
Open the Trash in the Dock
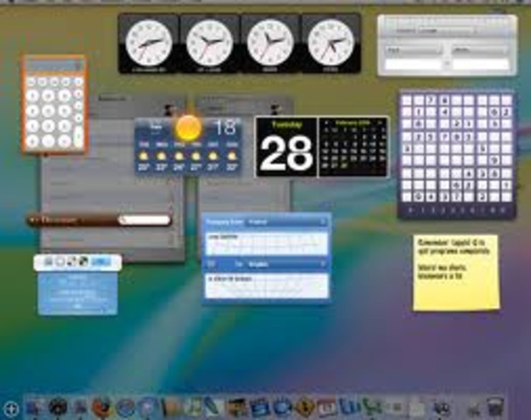coord(495,407)
